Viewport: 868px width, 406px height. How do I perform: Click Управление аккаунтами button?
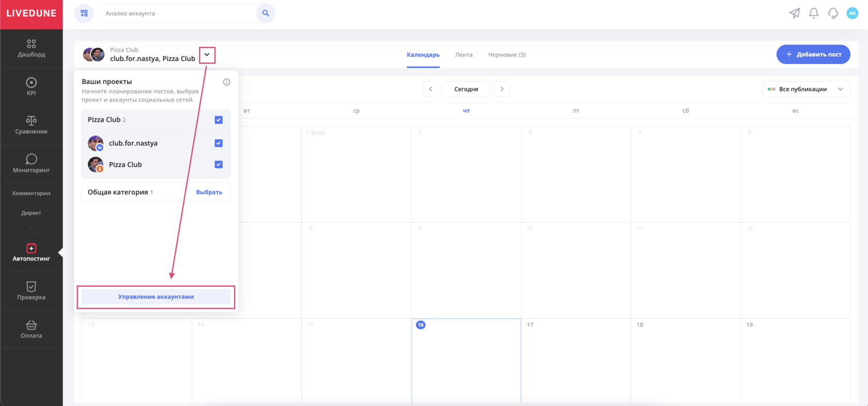click(156, 297)
